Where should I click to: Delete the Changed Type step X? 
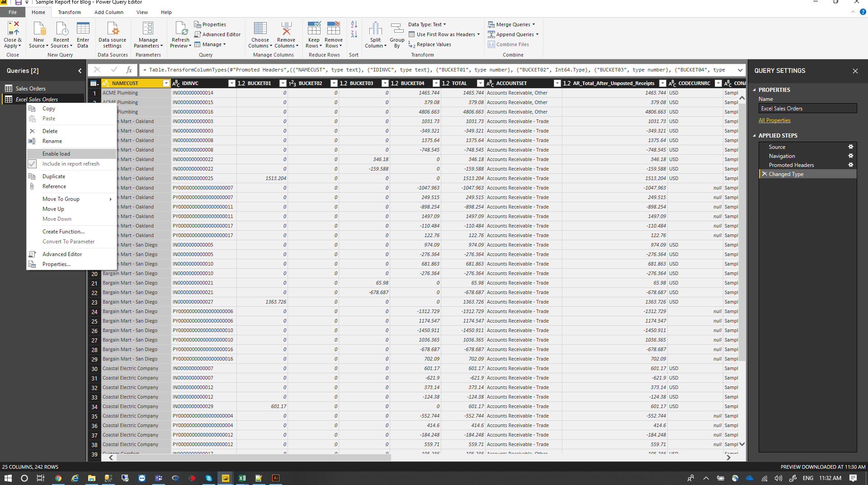coord(764,174)
